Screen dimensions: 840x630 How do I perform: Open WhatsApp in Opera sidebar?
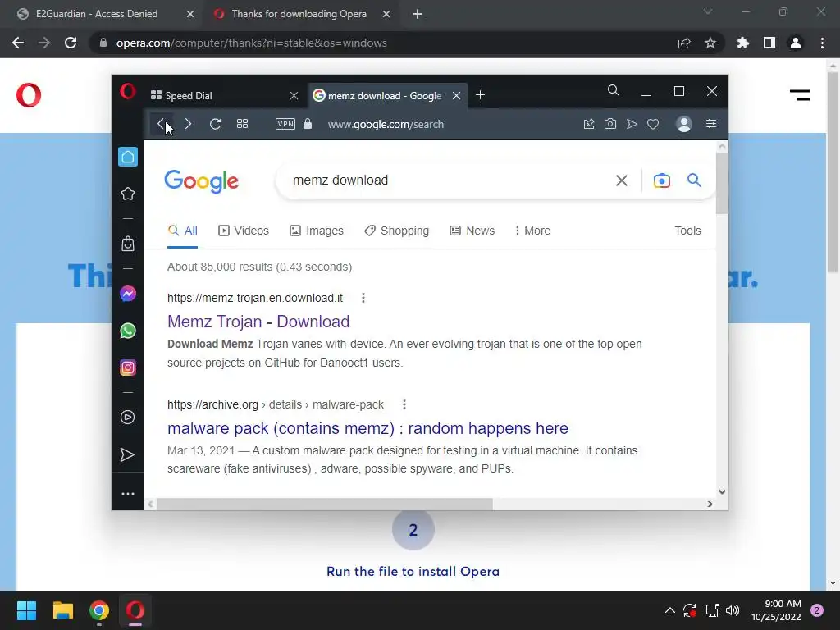tap(128, 331)
